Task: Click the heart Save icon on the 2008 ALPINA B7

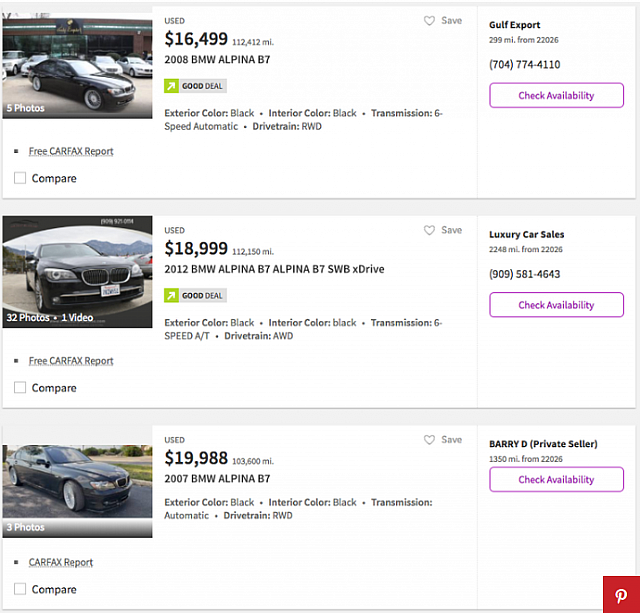Action: click(430, 21)
